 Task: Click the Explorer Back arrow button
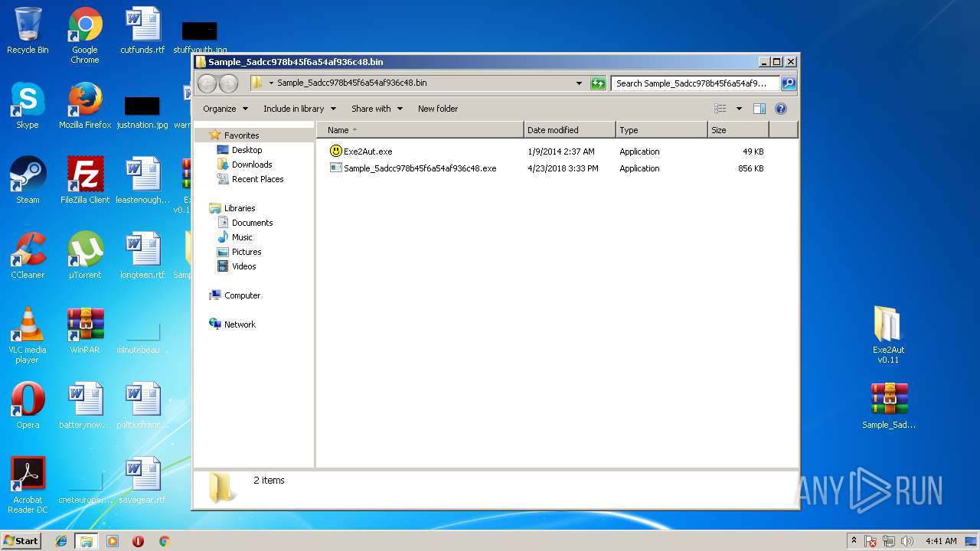[x=207, y=83]
